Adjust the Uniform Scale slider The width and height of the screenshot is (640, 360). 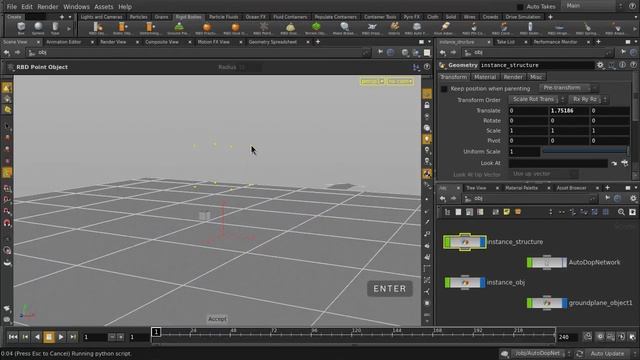585,151
